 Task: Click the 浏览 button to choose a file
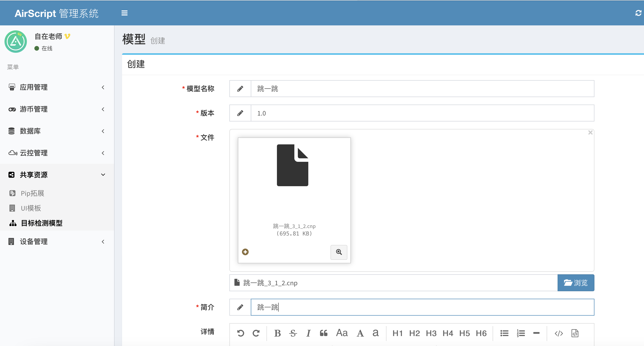click(x=576, y=283)
